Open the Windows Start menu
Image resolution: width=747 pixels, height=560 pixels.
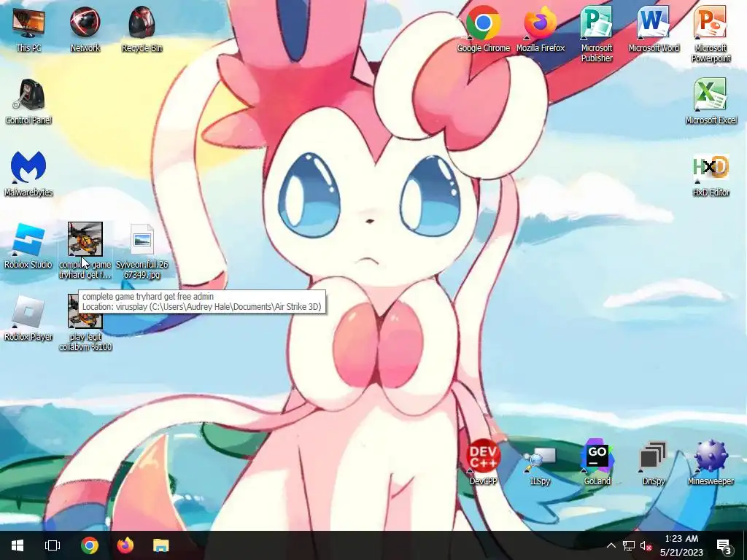18,545
